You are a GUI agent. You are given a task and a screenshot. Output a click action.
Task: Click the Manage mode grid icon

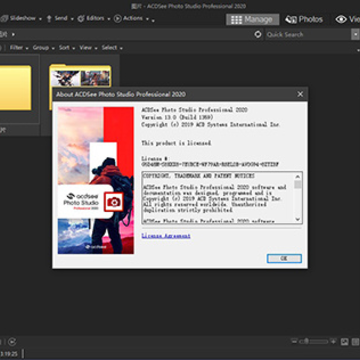236,20
